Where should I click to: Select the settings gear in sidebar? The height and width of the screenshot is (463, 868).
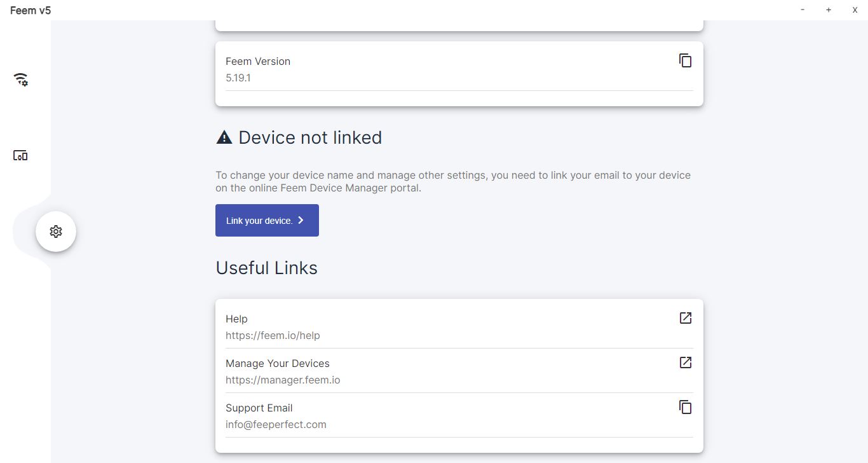point(56,231)
